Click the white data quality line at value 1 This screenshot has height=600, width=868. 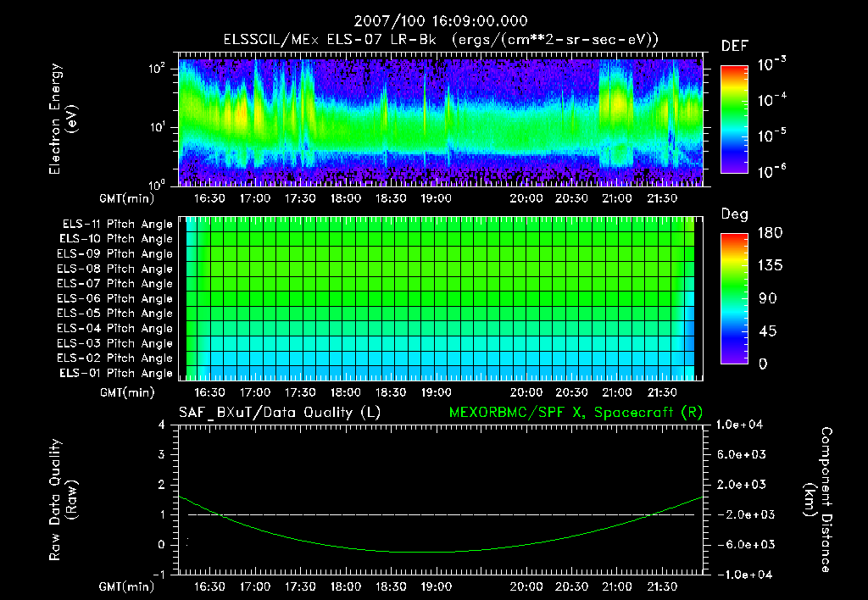coord(441,514)
